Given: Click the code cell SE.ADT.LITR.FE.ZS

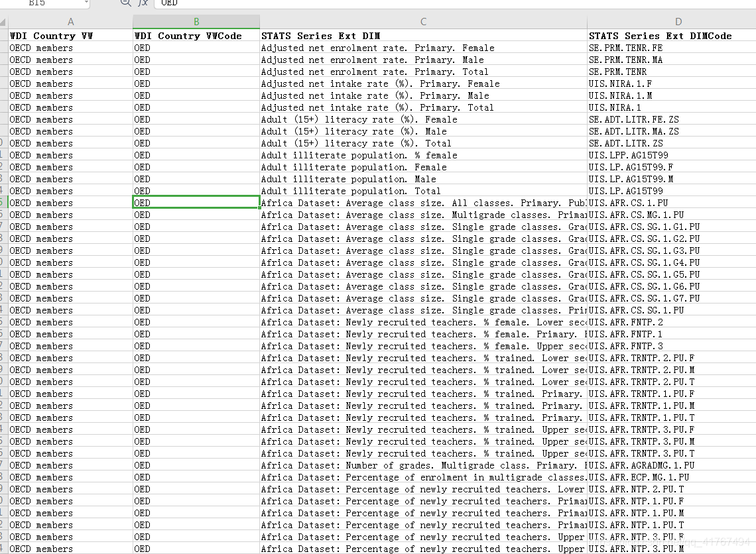Looking at the screenshot, I should (x=672, y=119).
